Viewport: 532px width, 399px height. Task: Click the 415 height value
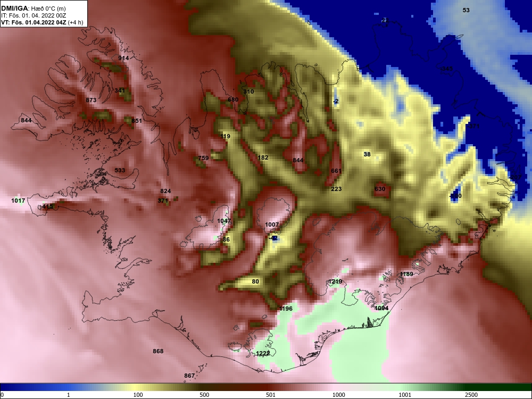[48, 206]
